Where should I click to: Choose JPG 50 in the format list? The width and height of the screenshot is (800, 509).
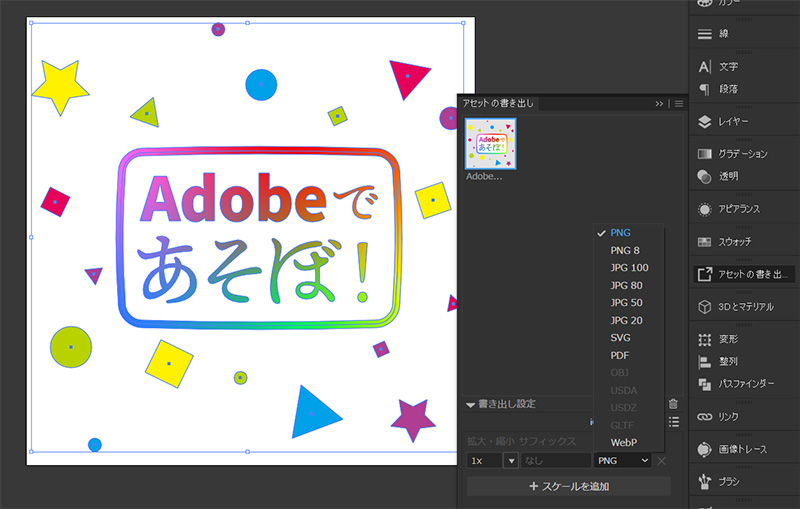(x=629, y=302)
